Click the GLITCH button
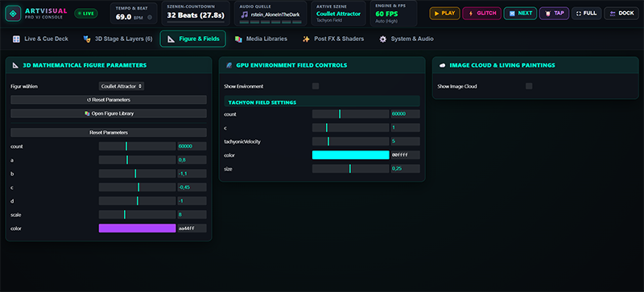The height and width of the screenshot is (292, 644). 481,13
